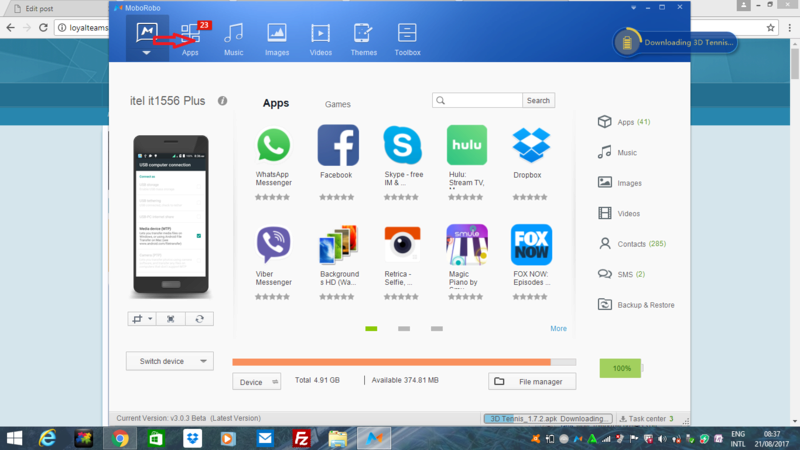Open Google Chrome from taskbar
The width and height of the screenshot is (800, 450).
[x=120, y=438]
